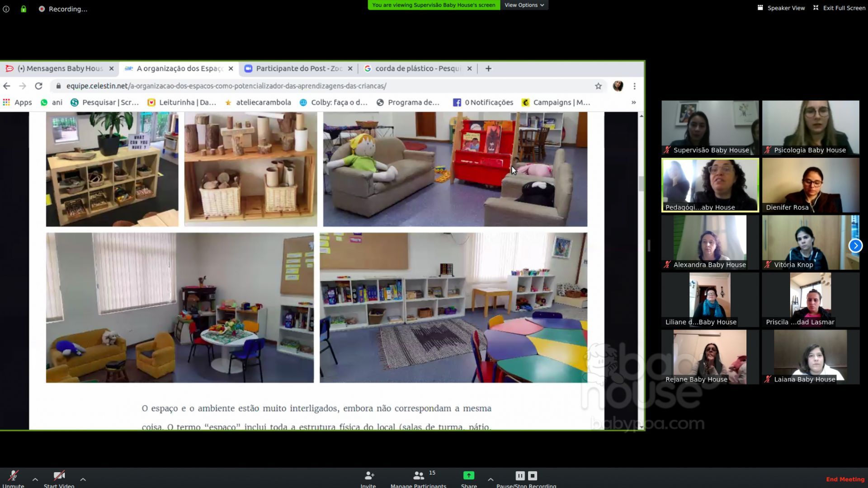Open the Manage Participants panel

pyautogui.click(x=419, y=476)
